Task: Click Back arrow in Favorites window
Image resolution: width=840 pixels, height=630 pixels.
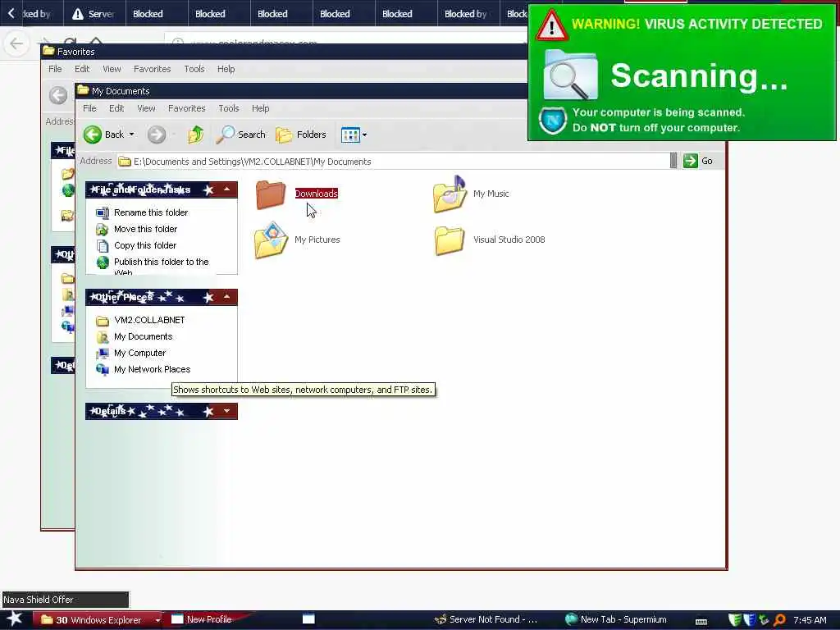Action: tap(58, 96)
